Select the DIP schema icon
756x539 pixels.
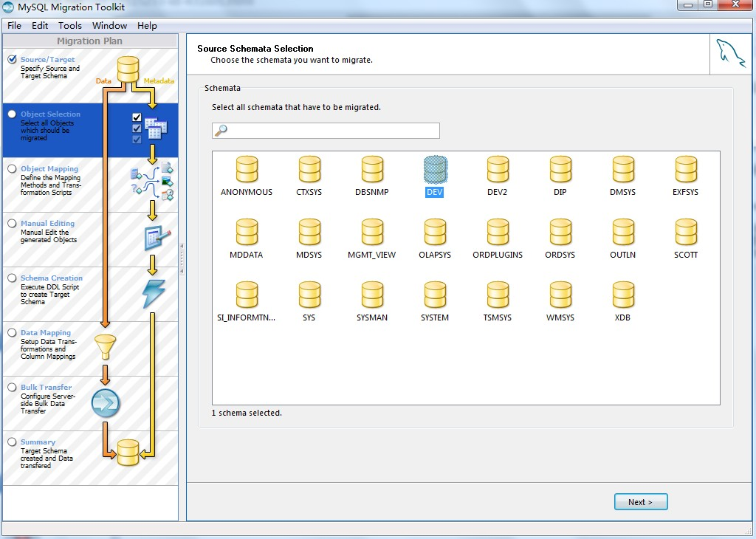click(x=560, y=169)
